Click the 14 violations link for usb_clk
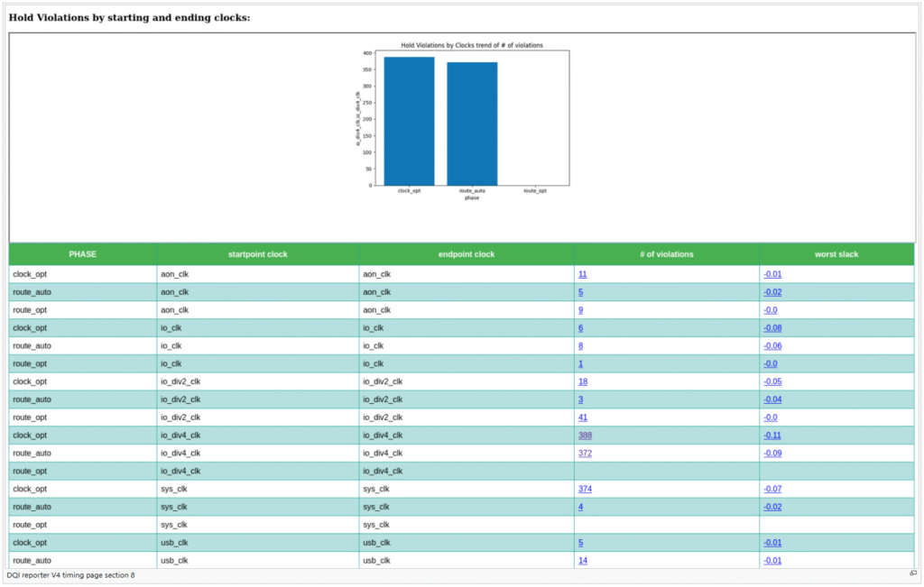924x587 pixels. 582,561
